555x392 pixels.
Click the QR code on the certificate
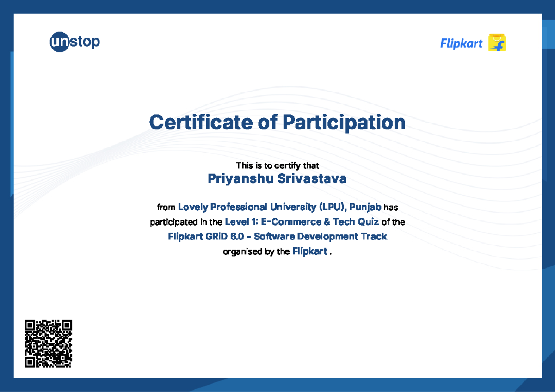[48, 343]
